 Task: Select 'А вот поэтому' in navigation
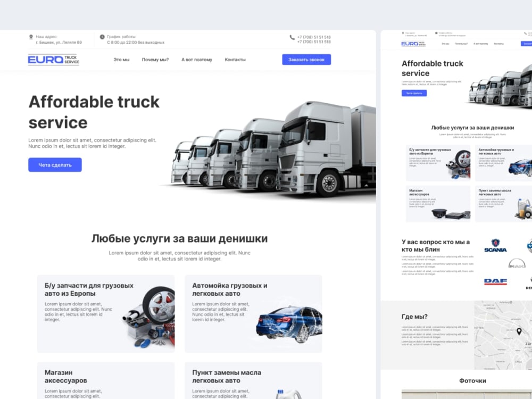pos(197,60)
